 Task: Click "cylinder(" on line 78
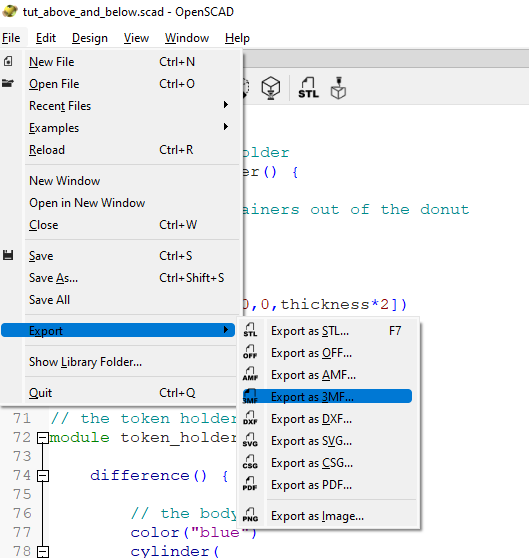[175, 552]
